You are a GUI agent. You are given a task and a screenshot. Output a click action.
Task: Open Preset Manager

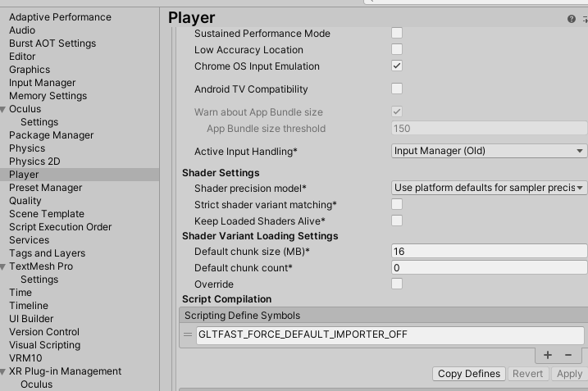point(45,188)
